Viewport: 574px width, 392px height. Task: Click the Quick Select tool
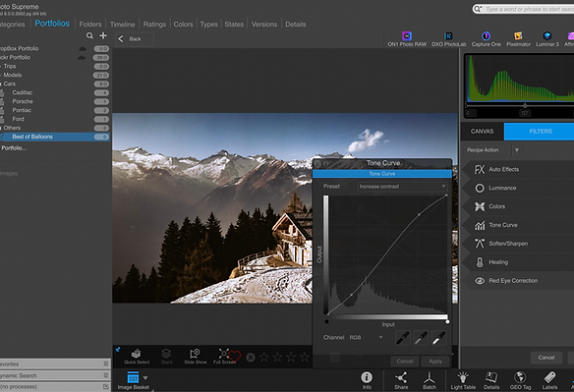(x=137, y=357)
